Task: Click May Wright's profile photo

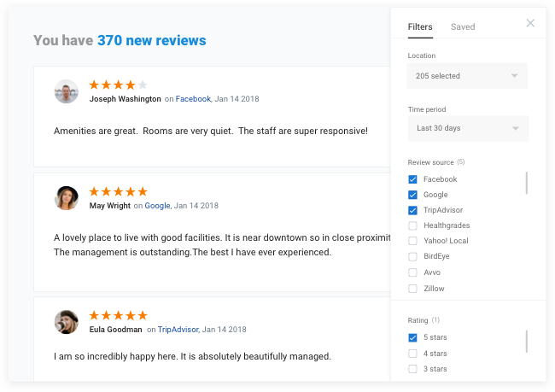Action: tap(67, 198)
